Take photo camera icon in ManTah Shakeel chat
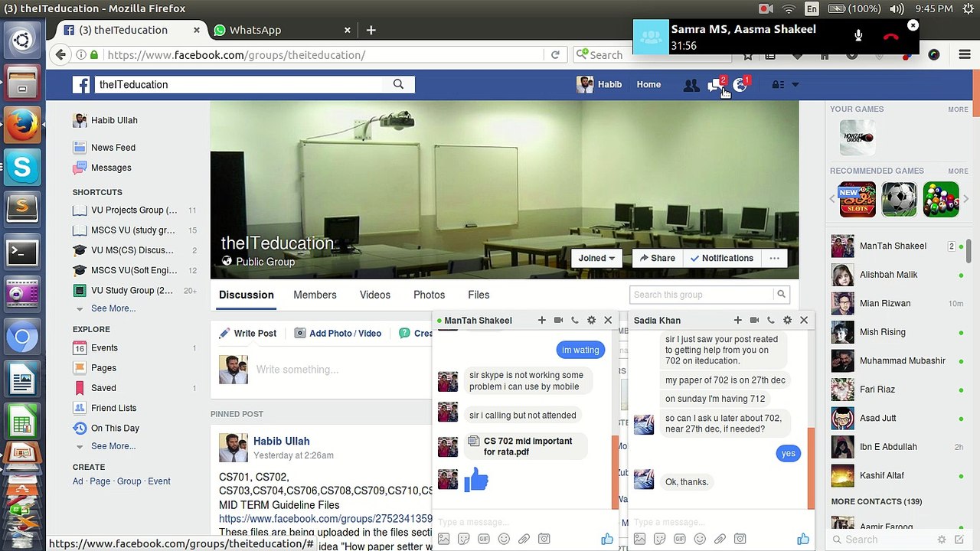This screenshot has height=551, width=980. (544, 539)
